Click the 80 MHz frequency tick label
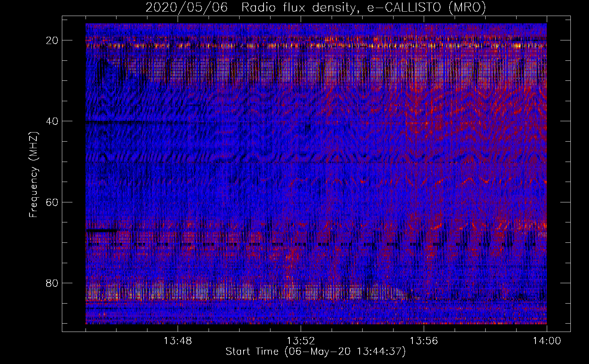The image size is (589, 364). coord(52,283)
